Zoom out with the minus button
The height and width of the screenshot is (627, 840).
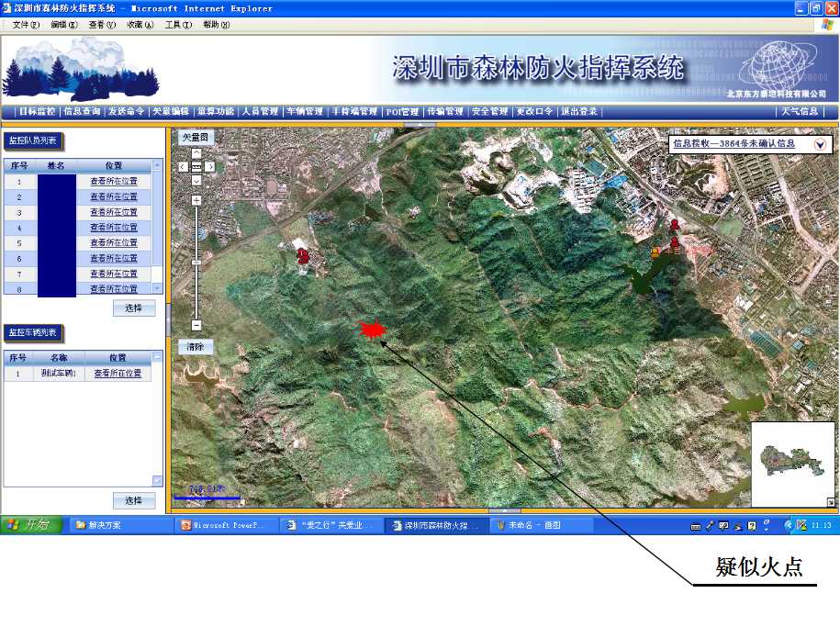click(196, 325)
